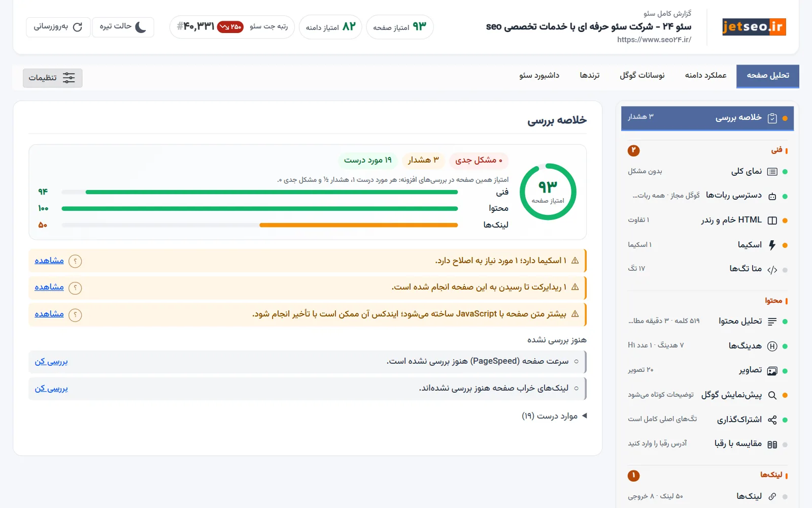Screen dimensions: 812x508
Task: Click مشاهده link for the JavaScript warning
Action: [x=49, y=314]
